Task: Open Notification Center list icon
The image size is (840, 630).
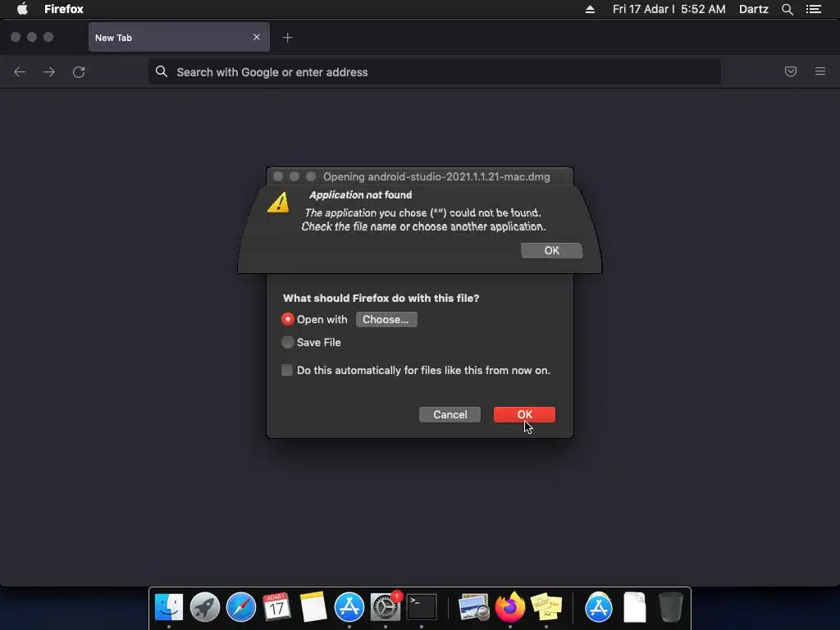Action: pyautogui.click(x=814, y=9)
